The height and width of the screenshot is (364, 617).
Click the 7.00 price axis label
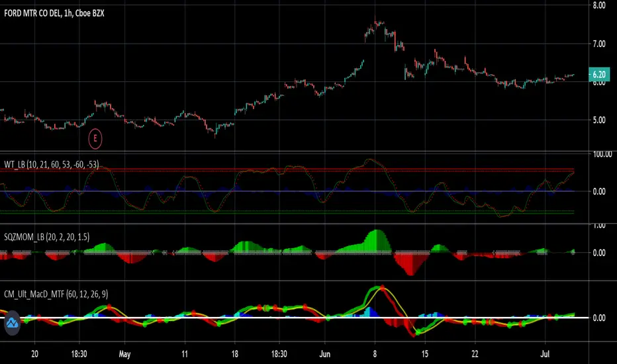tap(599, 44)
